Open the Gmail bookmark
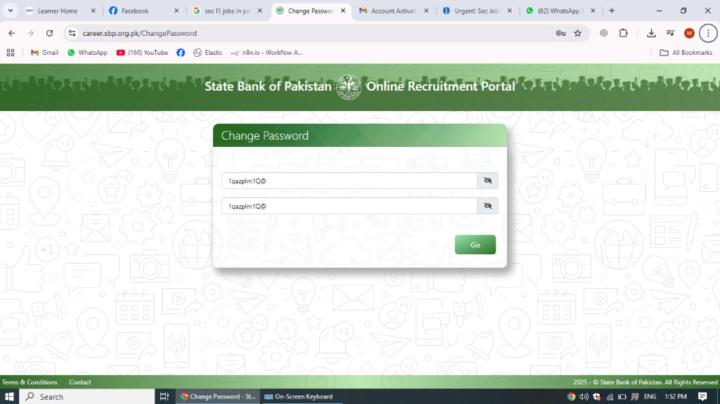 point(44,52)
